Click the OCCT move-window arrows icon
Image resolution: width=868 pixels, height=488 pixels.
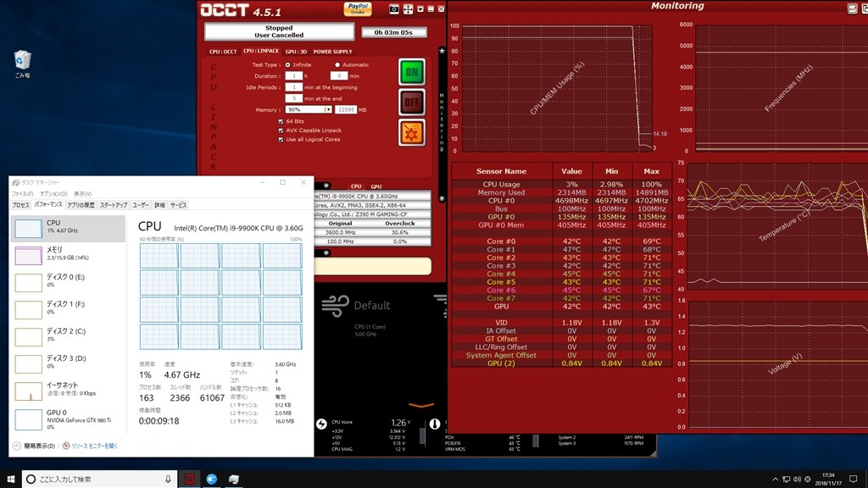(408, 9)
